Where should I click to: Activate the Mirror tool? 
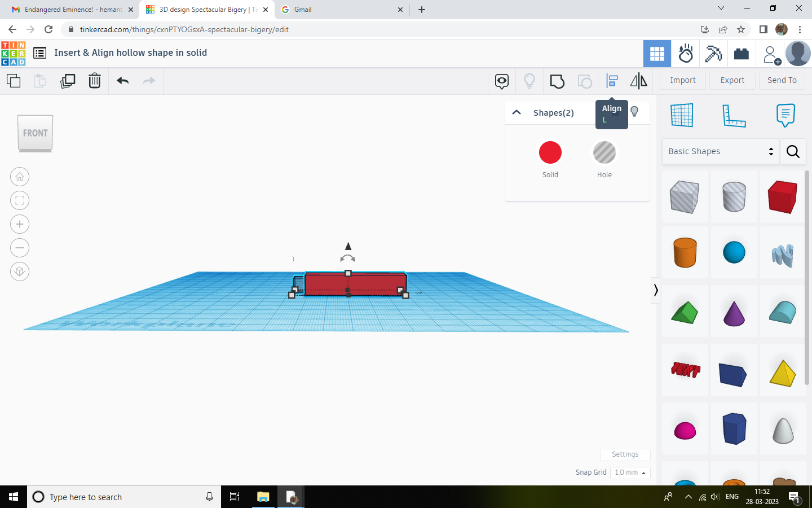click(x=639, y=81)
